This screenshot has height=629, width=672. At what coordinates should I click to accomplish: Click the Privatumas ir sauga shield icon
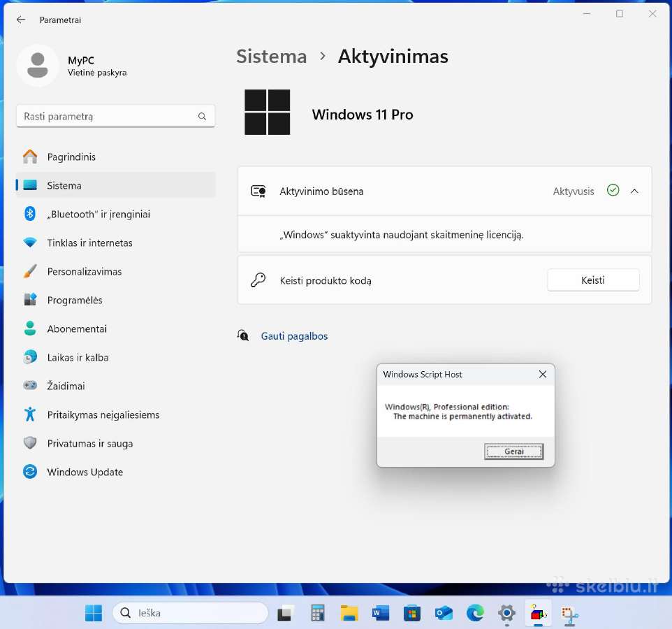coord(30,442)
